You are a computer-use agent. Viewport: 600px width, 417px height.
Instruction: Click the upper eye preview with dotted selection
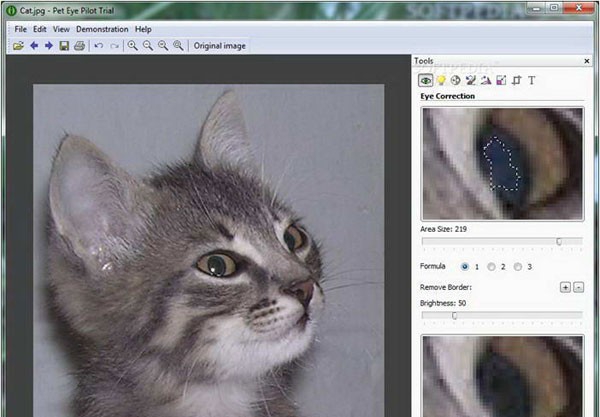(x=503, y=164)
